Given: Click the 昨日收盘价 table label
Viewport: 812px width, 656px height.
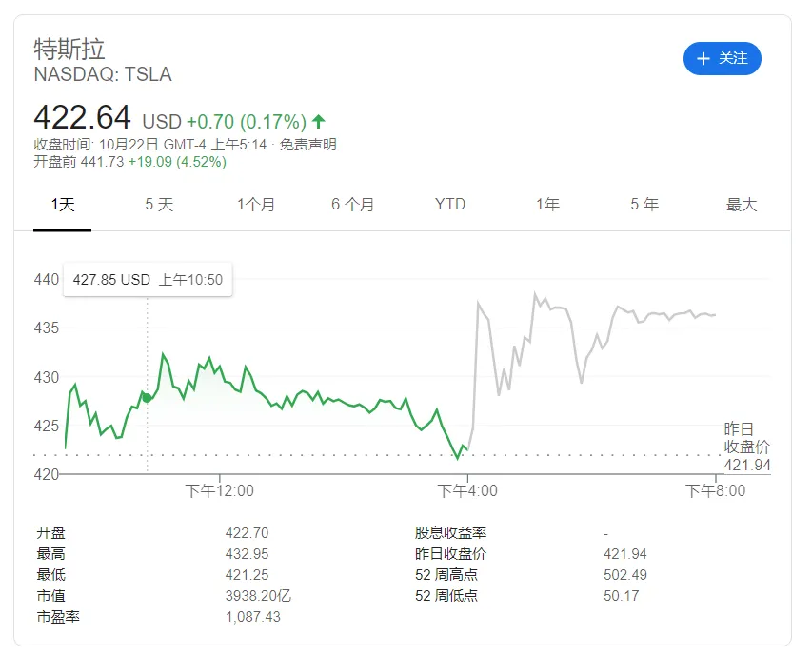Looking at the screenshot, I should (450, 554).
